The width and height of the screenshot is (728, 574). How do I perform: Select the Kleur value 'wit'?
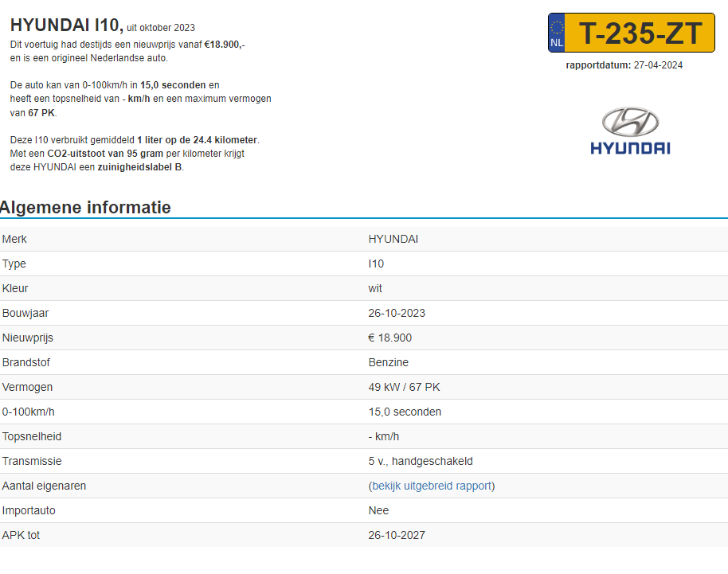point(375,288)
